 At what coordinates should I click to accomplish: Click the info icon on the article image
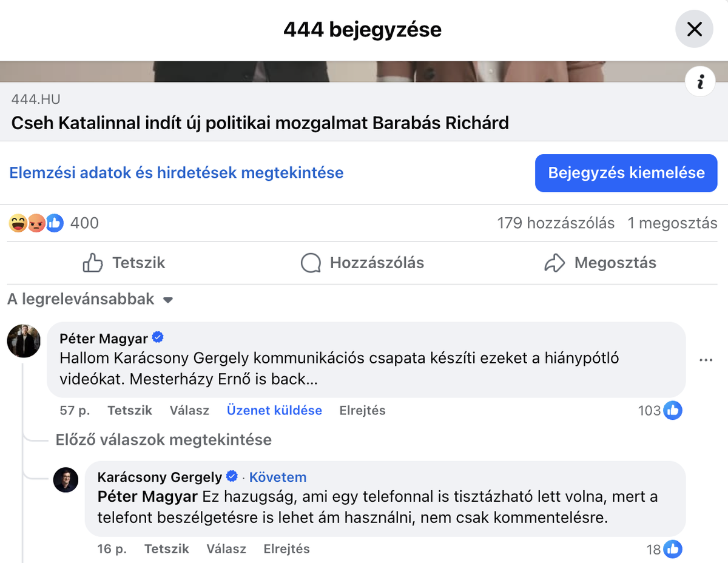coord(700,82)
